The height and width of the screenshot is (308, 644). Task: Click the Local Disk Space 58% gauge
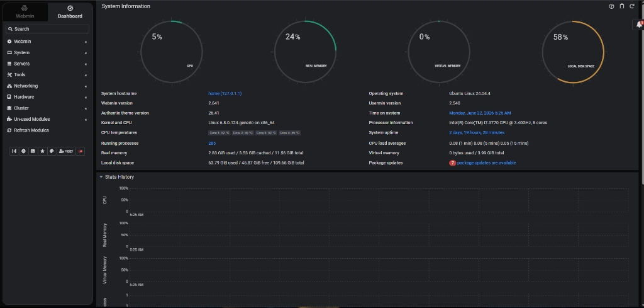coord(574,52)
